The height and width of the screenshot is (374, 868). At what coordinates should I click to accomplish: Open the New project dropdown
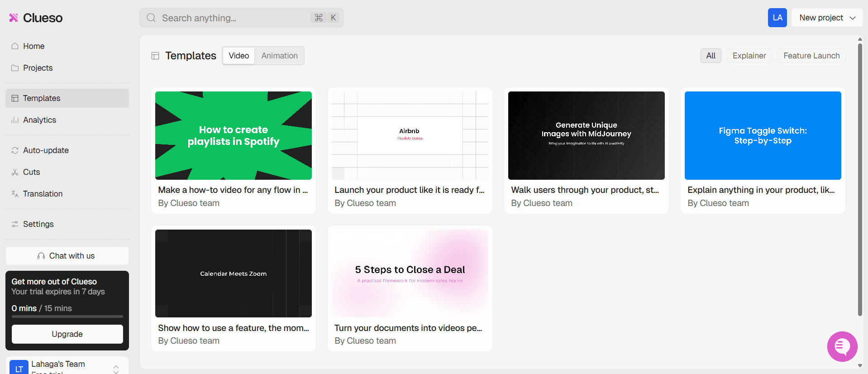coord(827,18)
